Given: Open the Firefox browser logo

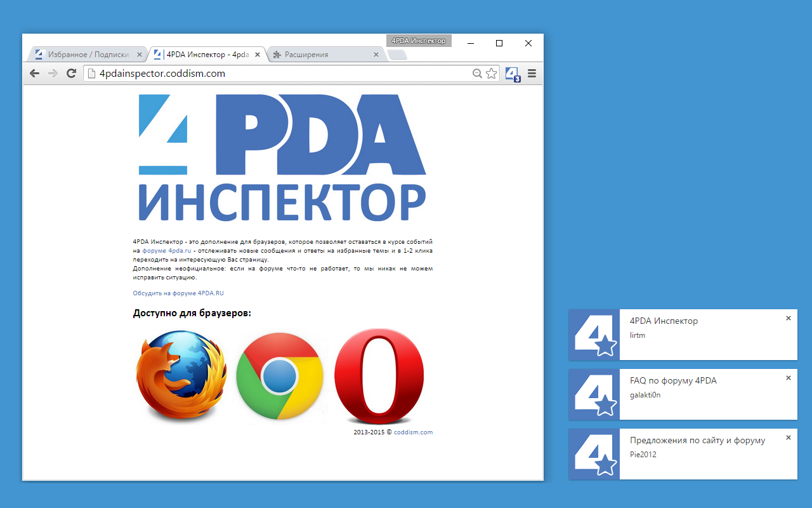Looking at the screenshot, I should 181,376.
